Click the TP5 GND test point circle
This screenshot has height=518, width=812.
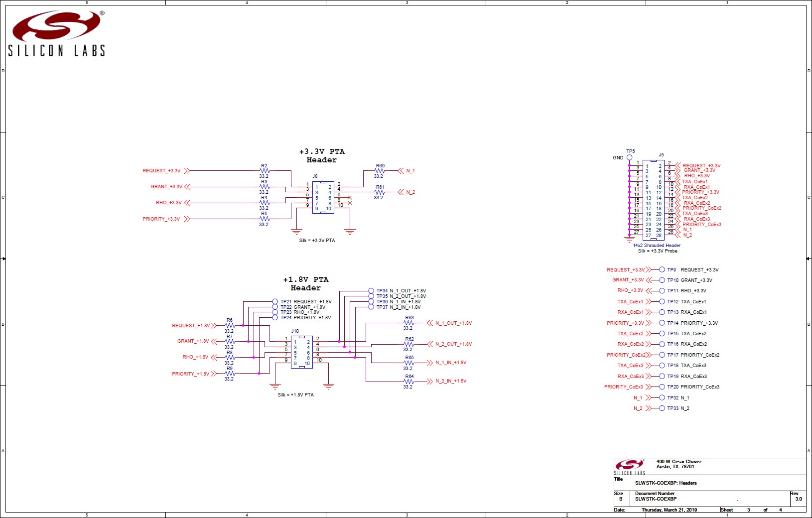click(x=629, y=157)
